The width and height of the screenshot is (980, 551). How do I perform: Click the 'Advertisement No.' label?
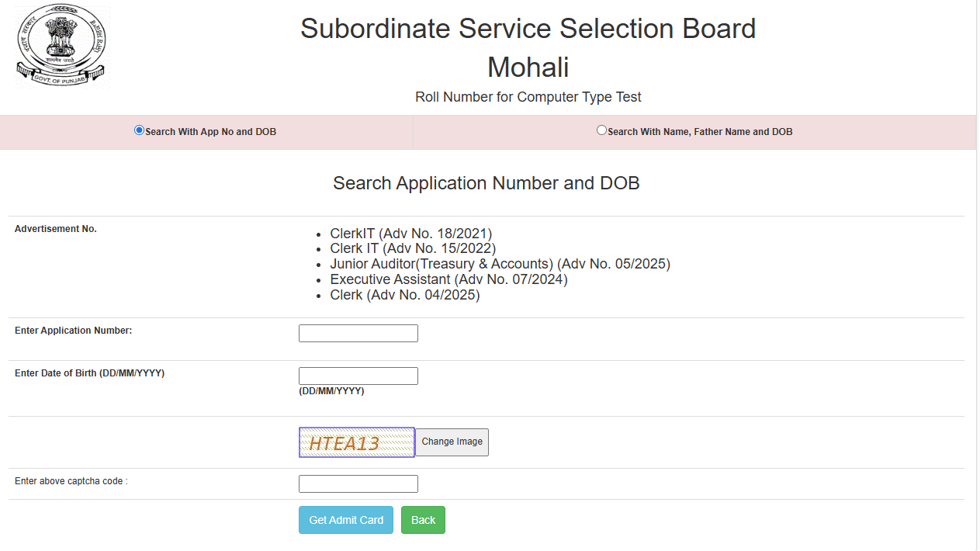tap(55, 228)
